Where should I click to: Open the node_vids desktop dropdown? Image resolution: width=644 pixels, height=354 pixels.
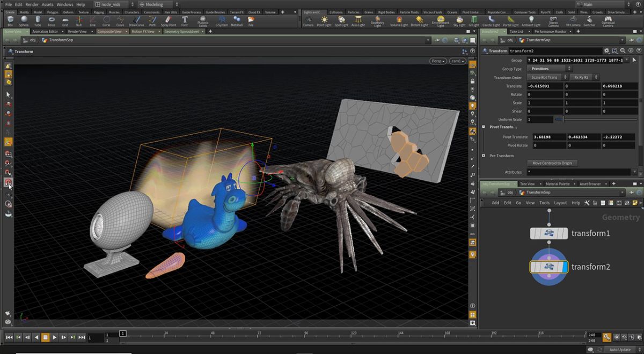(x=114, y=4)
